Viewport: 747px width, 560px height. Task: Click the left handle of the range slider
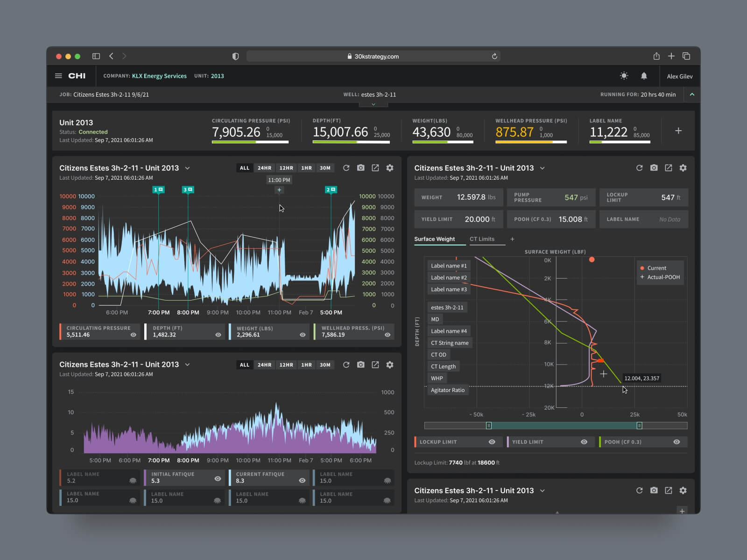coord(489,426)
